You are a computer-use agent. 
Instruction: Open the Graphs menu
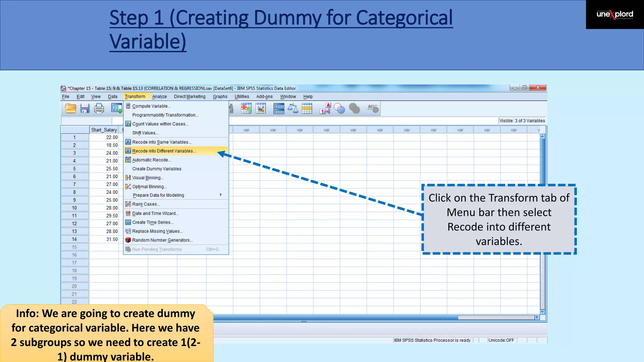pos(220,96)
